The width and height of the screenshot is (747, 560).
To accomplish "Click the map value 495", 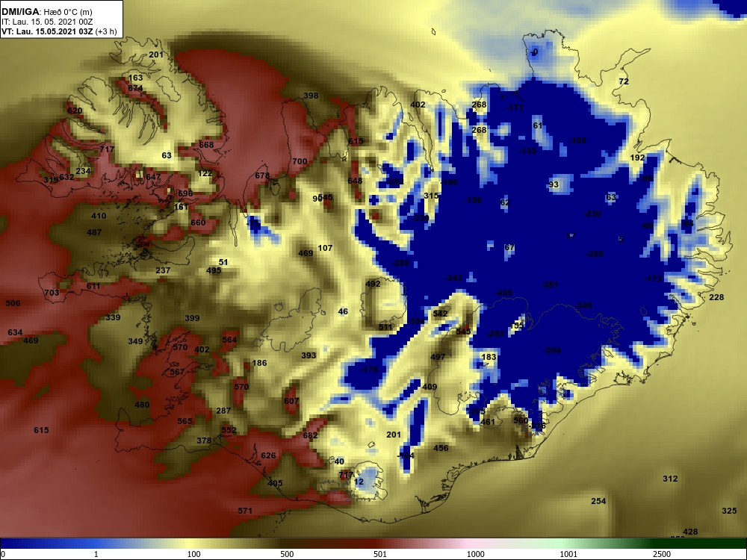I will point(214,270).
